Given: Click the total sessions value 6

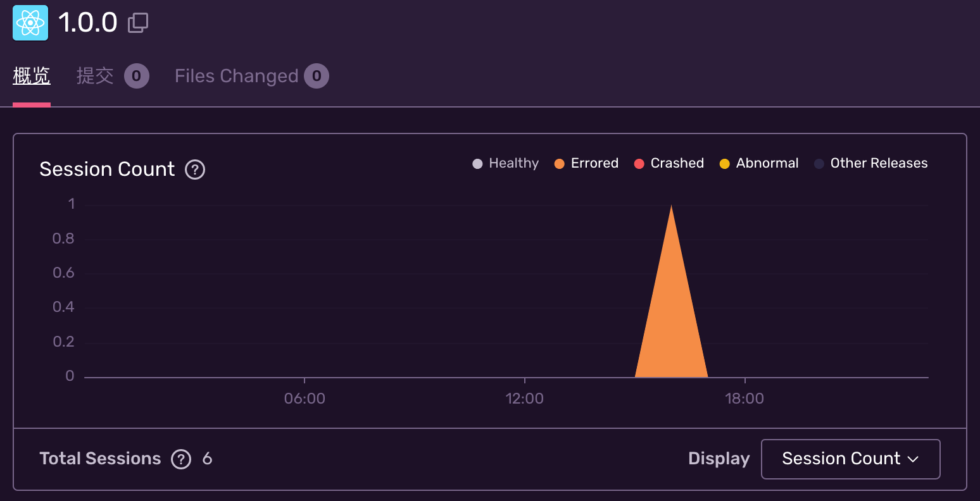Looking at the screenshot, I should coord(207,459).
